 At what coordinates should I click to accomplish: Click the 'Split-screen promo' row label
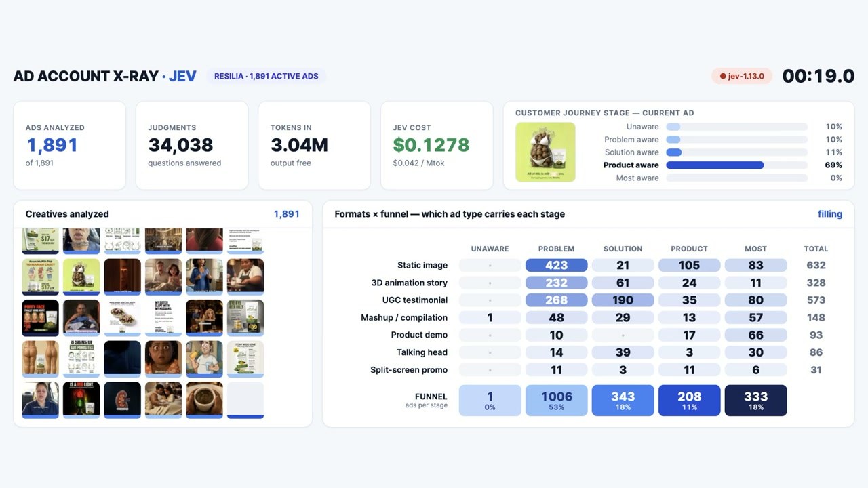[409, 370]
